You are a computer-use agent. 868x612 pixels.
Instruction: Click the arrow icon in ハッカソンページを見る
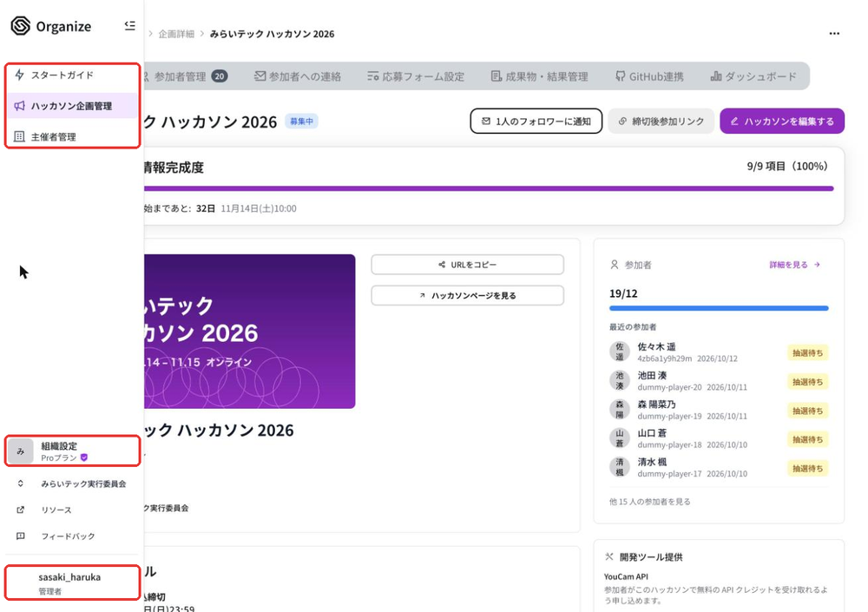coord(423,296)
